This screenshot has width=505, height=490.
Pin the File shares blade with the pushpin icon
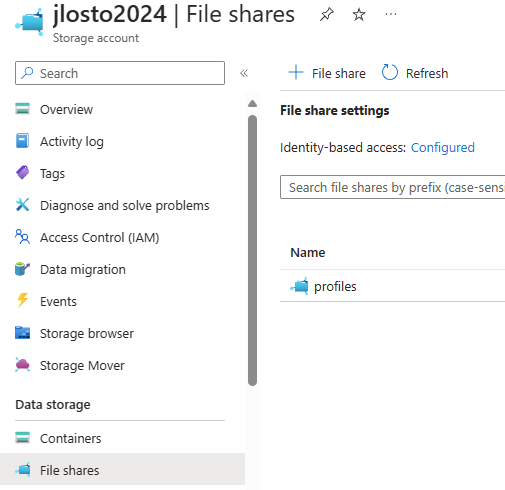click(x=326, y=14)
